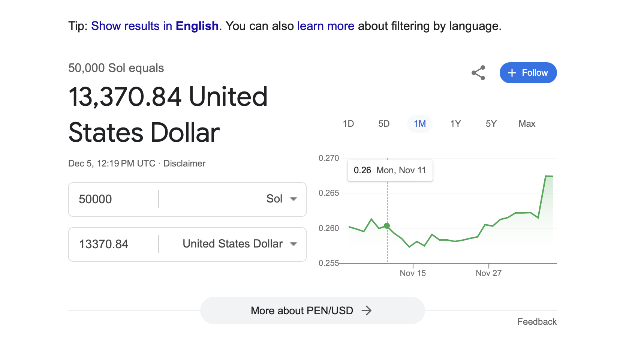Open the learn more link

click(325, 26)
